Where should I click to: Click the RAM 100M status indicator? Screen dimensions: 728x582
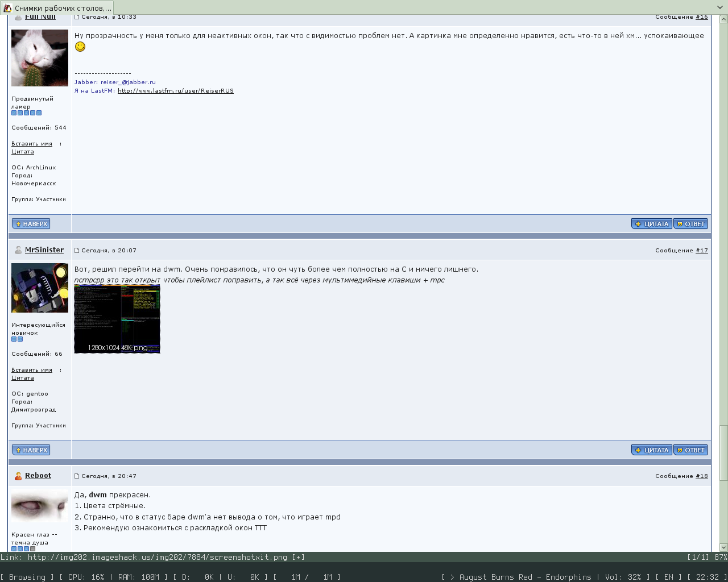point(139,577)
